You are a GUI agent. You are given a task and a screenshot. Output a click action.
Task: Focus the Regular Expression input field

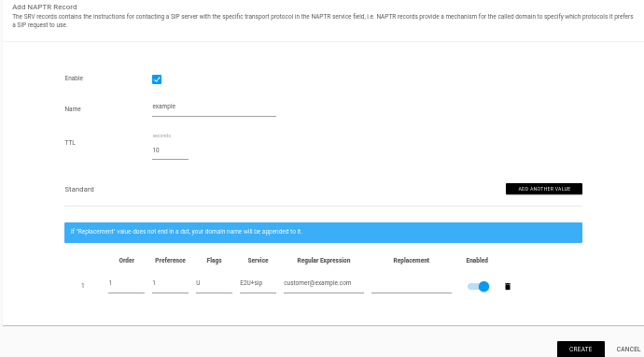coord(324,283)
